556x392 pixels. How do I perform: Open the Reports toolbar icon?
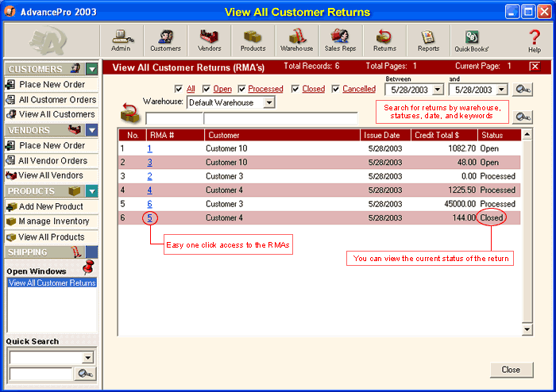[x=428, y=40]
